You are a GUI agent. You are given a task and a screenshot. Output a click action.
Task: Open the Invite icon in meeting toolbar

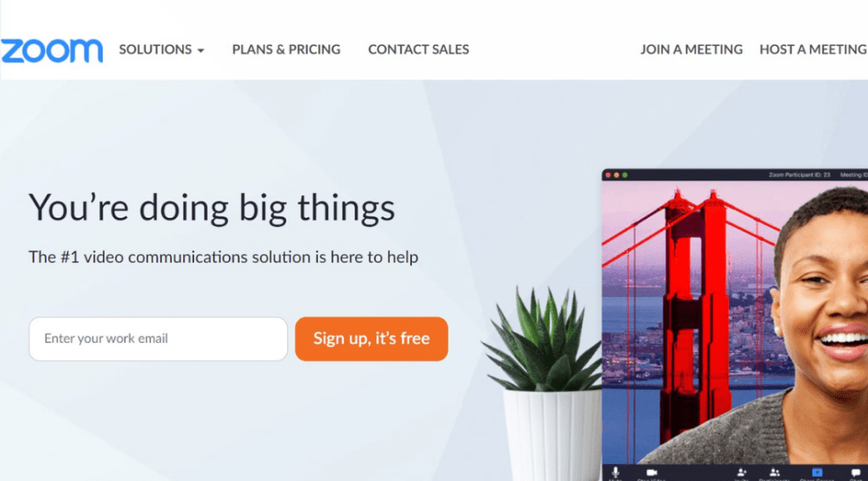[x=741, y=473]
